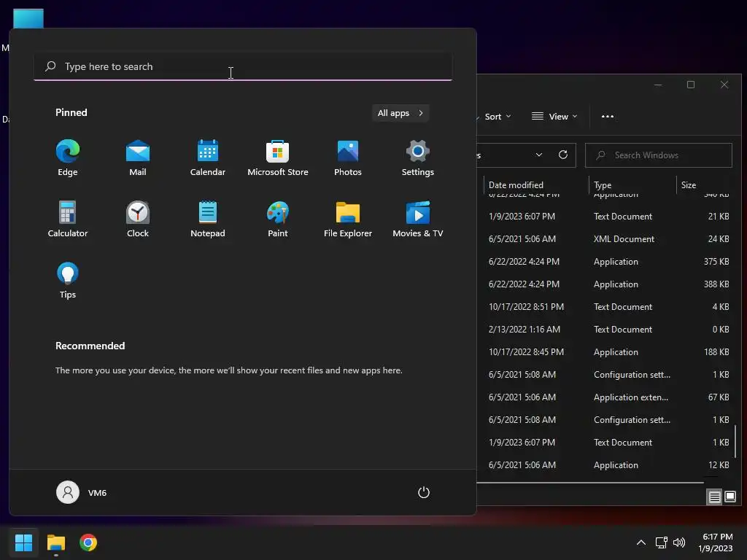
Task: Open File Explorer from the taskbar
Action: (x=56, y=542)
